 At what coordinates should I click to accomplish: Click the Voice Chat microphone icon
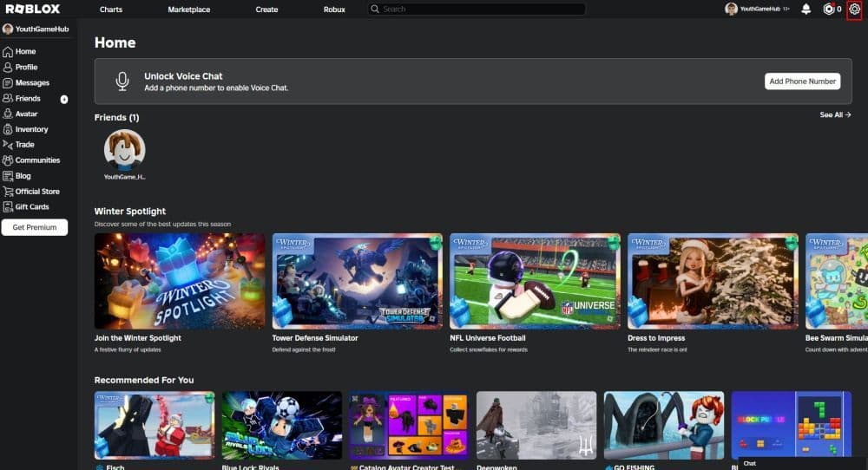[122, 82]
